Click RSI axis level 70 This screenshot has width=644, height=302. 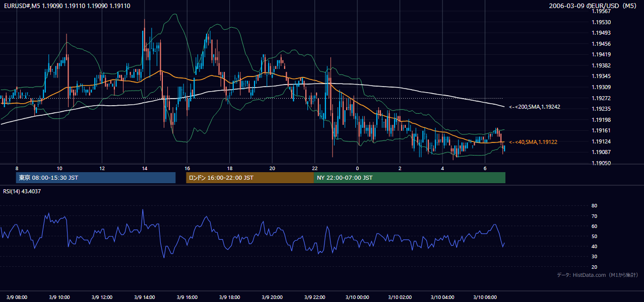[594, 216]
